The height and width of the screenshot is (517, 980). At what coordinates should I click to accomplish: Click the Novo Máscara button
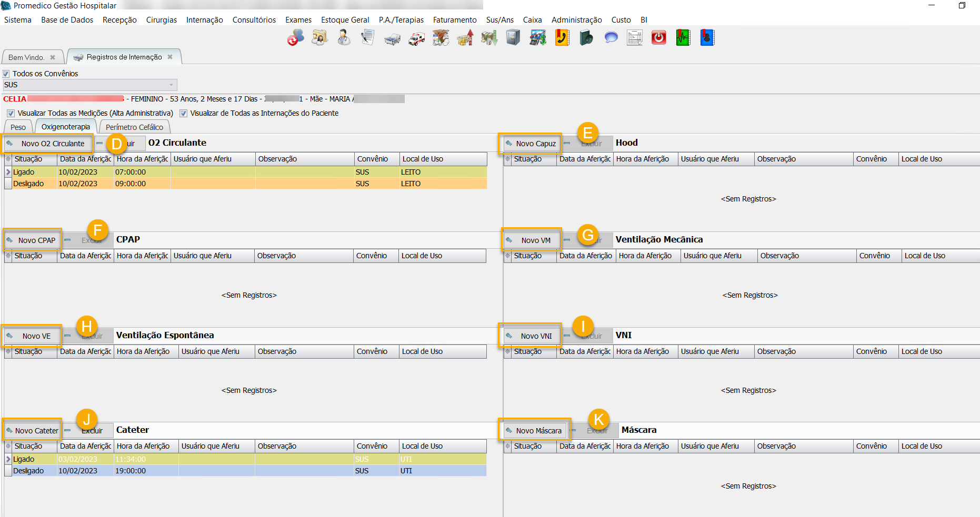(x=534, y=431)
